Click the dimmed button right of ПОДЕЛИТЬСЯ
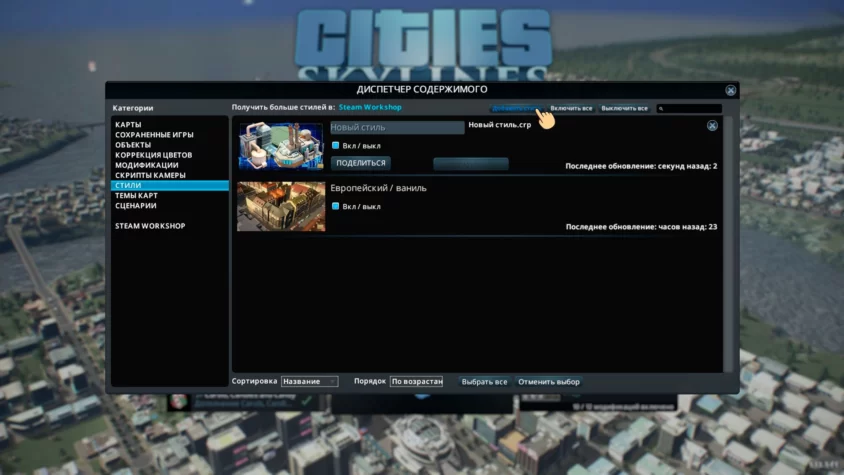844x475 pixels. click(x=471, y=164)
